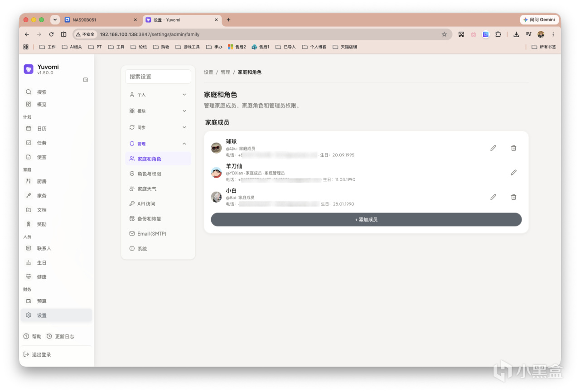Viewport: 580px width, 392px height.
Task: Click 管理 in the breadcrumb
Action: (225, 72)
